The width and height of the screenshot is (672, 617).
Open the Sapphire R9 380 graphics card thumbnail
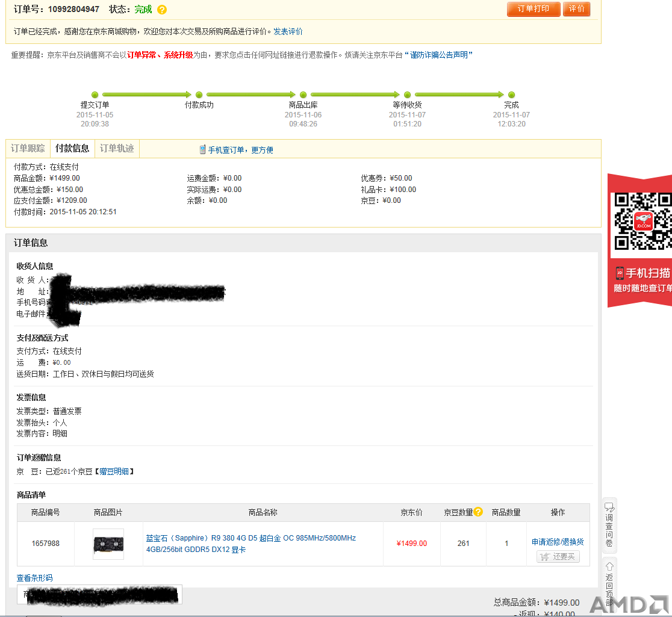108,544
